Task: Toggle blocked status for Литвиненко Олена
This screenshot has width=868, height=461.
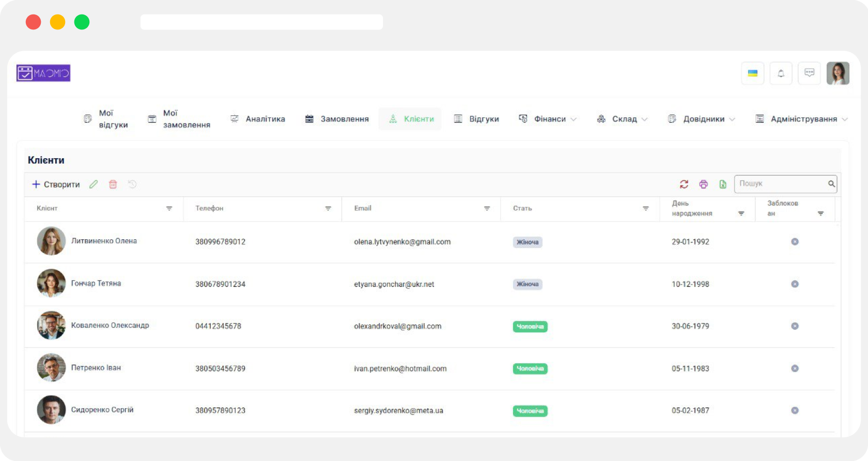Action: click(795, 242)
